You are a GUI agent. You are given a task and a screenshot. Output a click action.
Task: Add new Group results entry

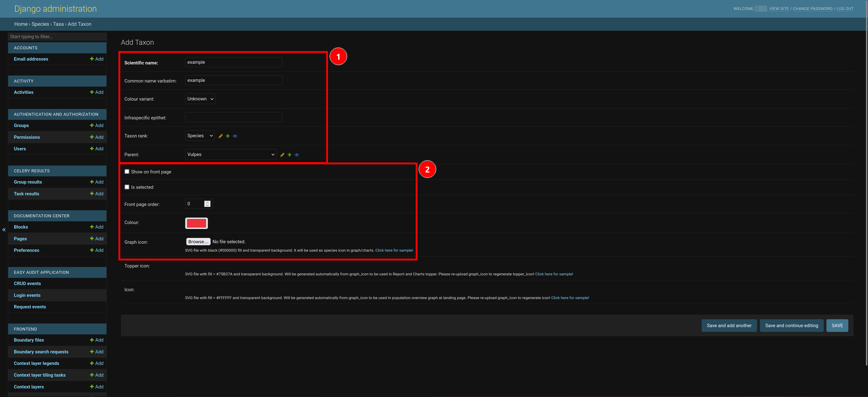pyautogui.click(x=97, y=182)
